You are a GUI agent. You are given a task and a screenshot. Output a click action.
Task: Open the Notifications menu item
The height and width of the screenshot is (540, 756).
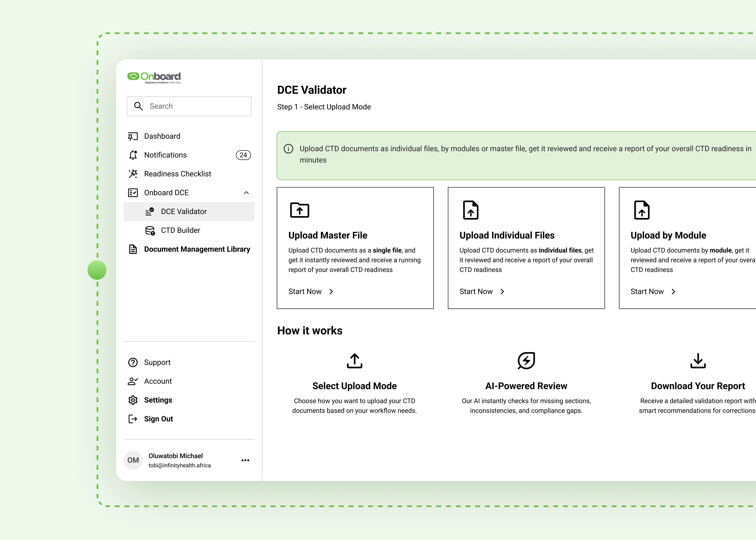coord(166,155)
